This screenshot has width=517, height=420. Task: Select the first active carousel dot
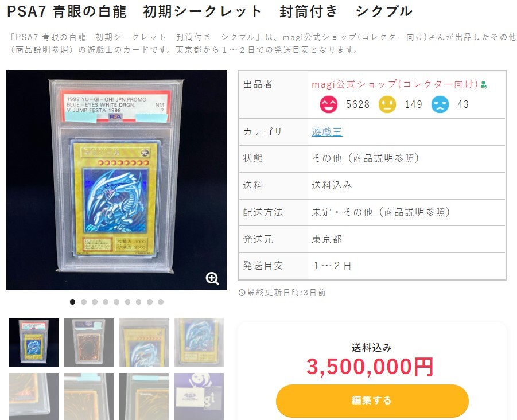(72, 302)
